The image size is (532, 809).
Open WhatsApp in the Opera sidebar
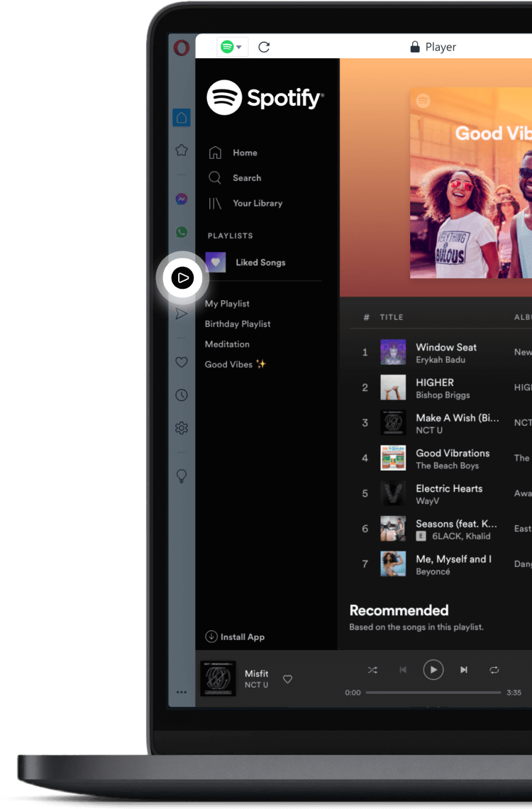(x=182, y=232)
